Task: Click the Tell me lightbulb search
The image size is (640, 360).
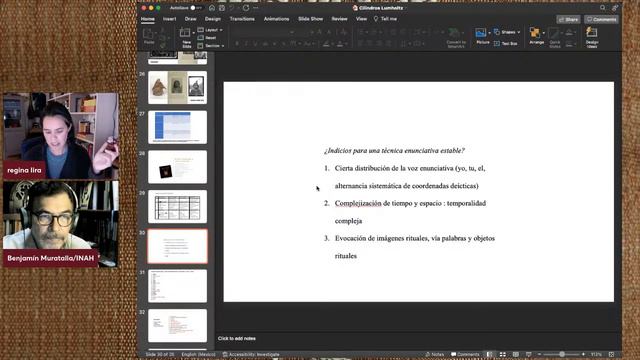Action: click(x=385, y=19)
